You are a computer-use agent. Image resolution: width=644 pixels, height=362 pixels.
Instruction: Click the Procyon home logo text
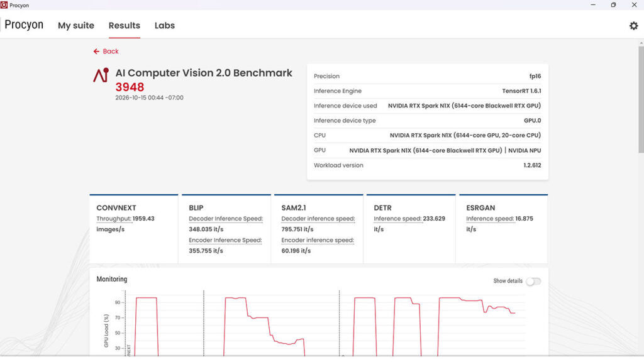24,25
